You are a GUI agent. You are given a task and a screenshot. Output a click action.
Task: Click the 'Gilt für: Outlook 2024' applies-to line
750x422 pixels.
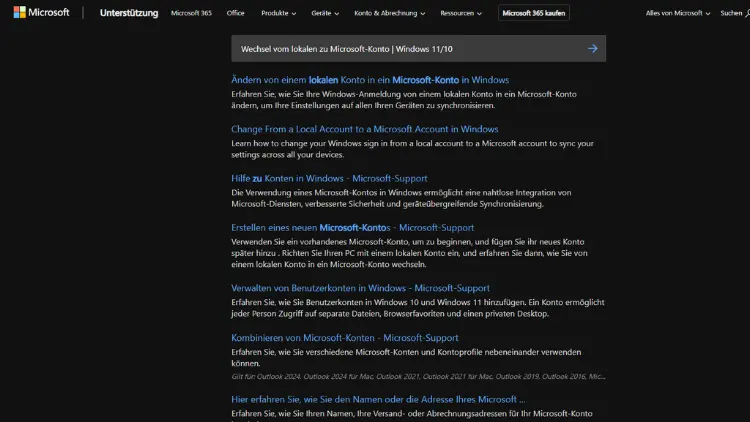(x=418, y=377)
